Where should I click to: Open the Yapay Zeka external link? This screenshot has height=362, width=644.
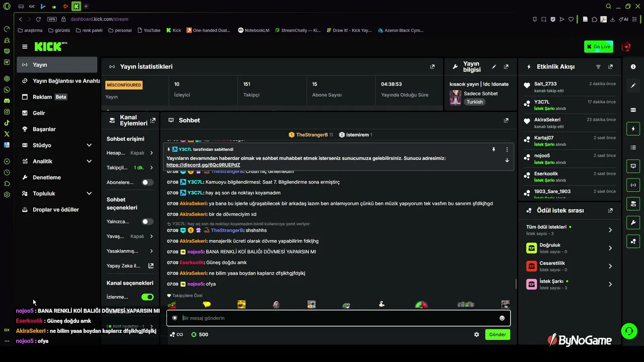click(x=130, y=266)
